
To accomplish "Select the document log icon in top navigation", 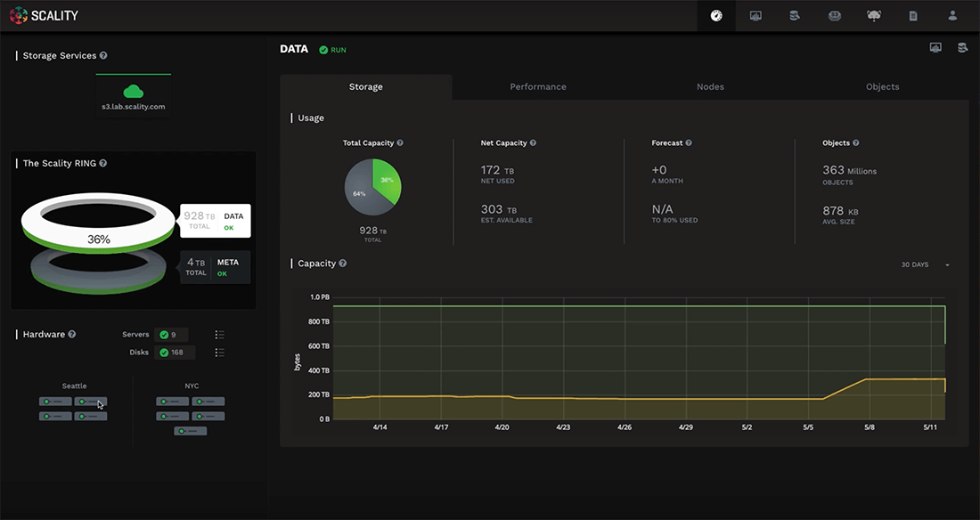I will pos(912,15).
